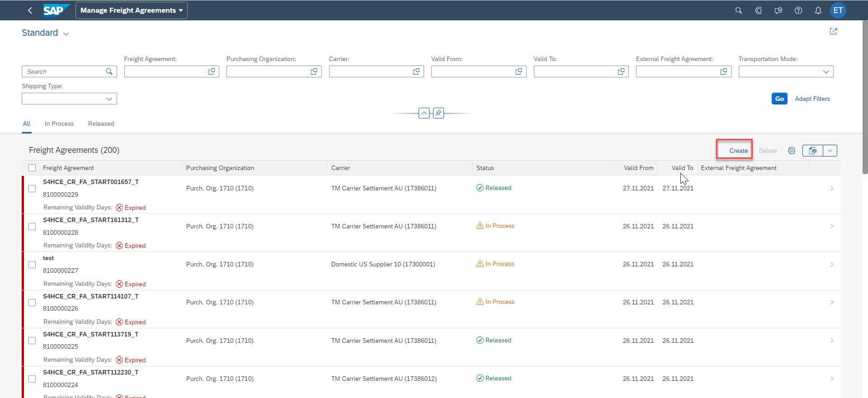Expand the Transportation Mode dropdown
Screen dimensions: 868x398
(826, 71)
